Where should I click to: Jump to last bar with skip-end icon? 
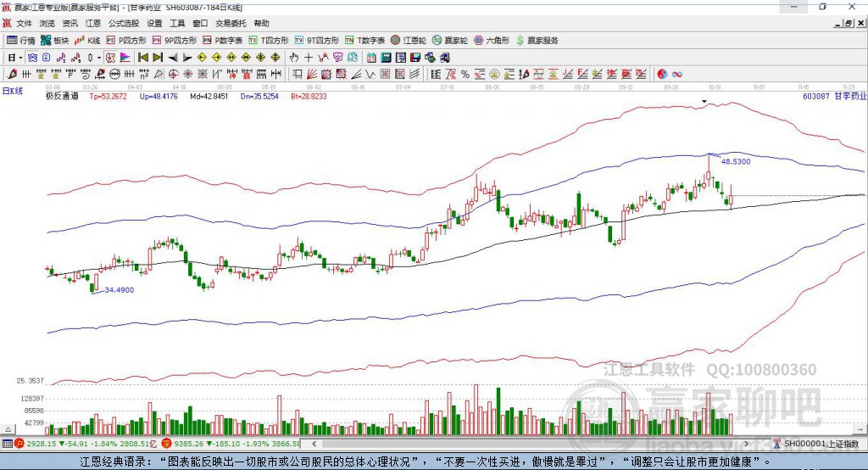pos(158,58)
